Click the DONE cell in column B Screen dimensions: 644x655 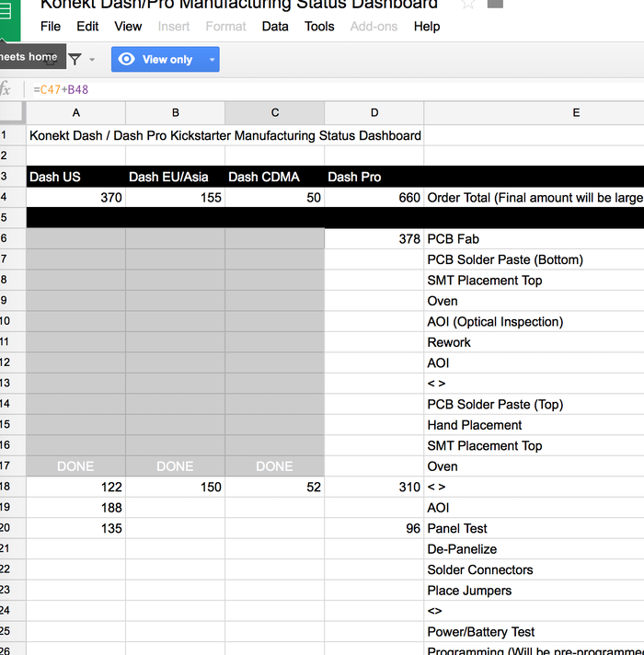(x=176, y=466)
